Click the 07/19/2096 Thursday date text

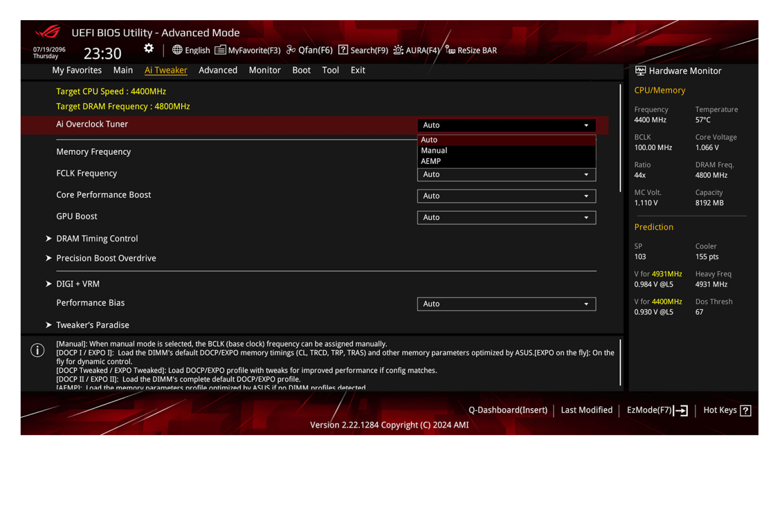click(x=49, y=53)
